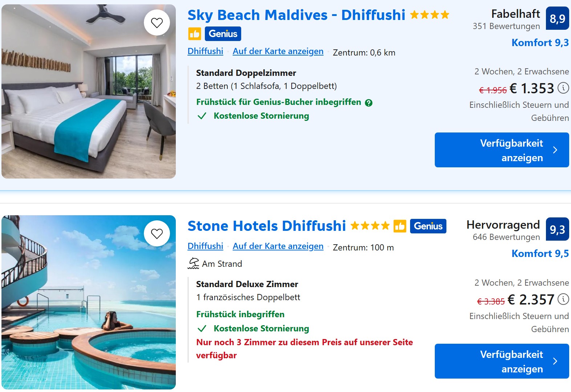Screen dimensions: 571x392
Task: Click the 8,9 review score badge
Action: (558, 18)
